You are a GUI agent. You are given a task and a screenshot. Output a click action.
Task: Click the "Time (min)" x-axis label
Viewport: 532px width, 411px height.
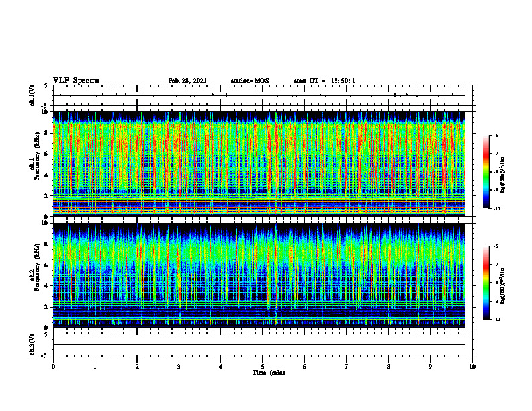[269, 373]
